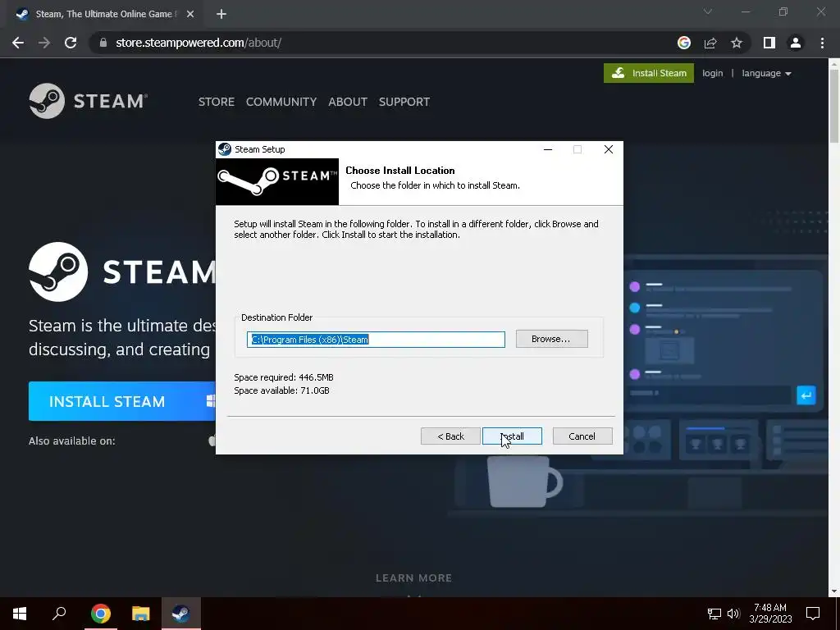The height and width of the screenshot is (630, 840).
Task: Expand the language dropdown
Action: tap(766, 73)
